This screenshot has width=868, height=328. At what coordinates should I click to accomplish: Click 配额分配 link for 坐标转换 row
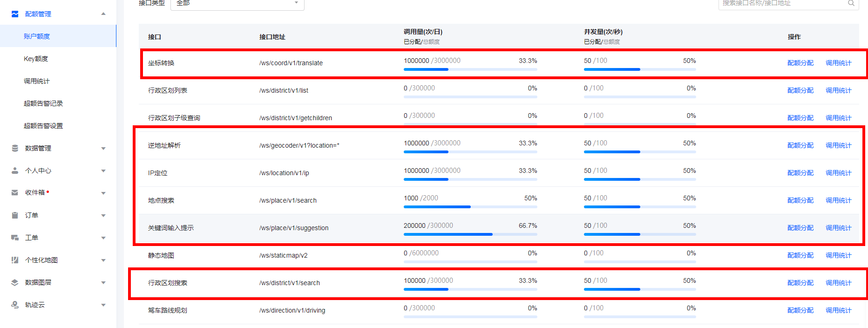(800, 63)
